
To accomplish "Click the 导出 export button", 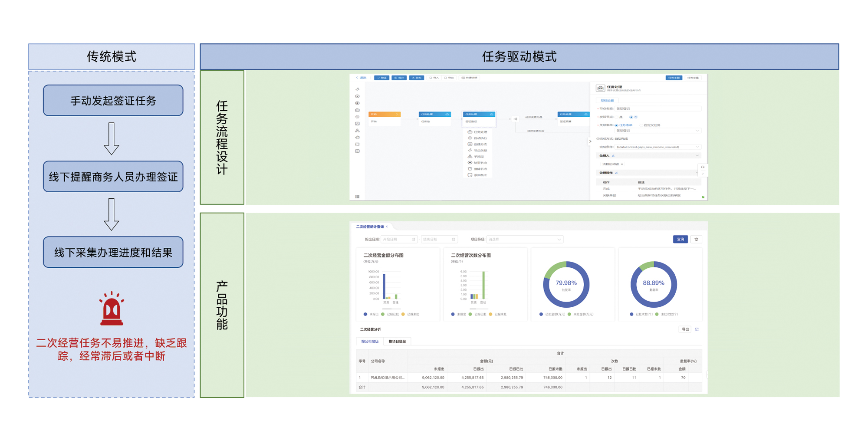I will [x=685, y=329].
